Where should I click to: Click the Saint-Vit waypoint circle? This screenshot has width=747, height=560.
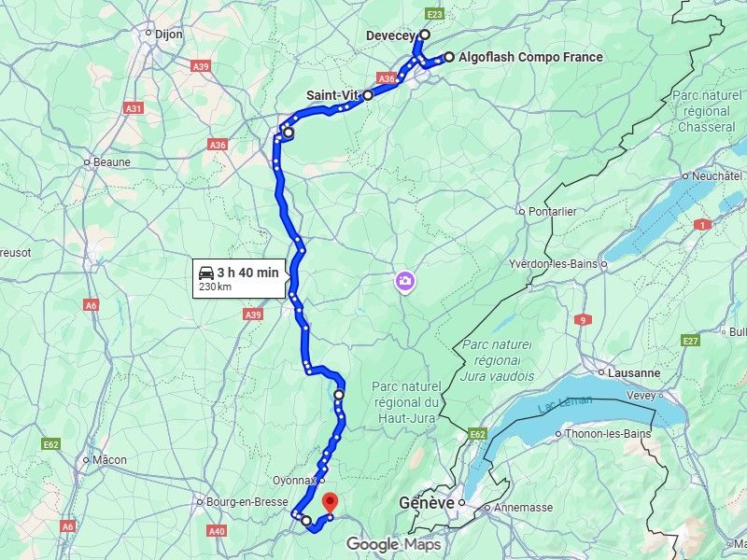(368, 95)
